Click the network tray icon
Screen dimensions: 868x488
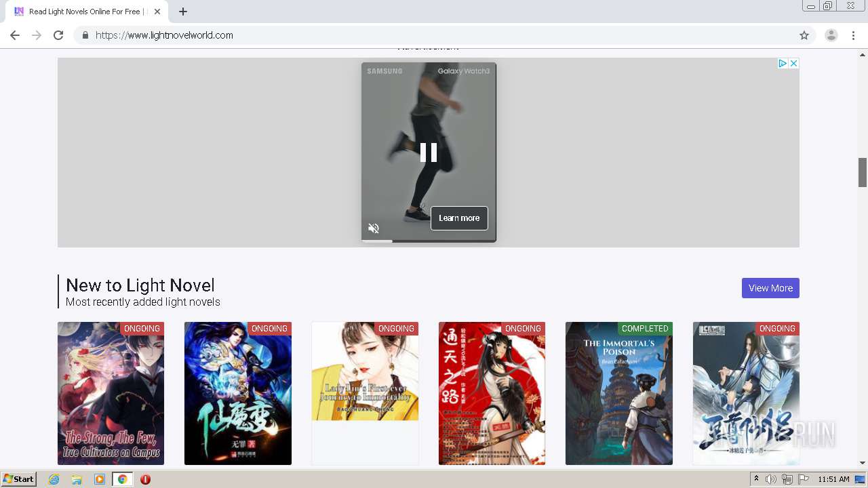[x=787, y=479]
